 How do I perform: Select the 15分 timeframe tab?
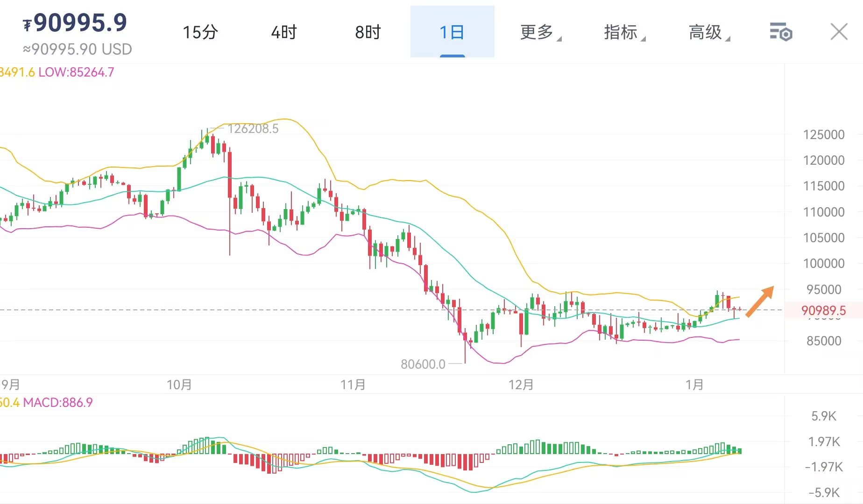click(200, 32)
